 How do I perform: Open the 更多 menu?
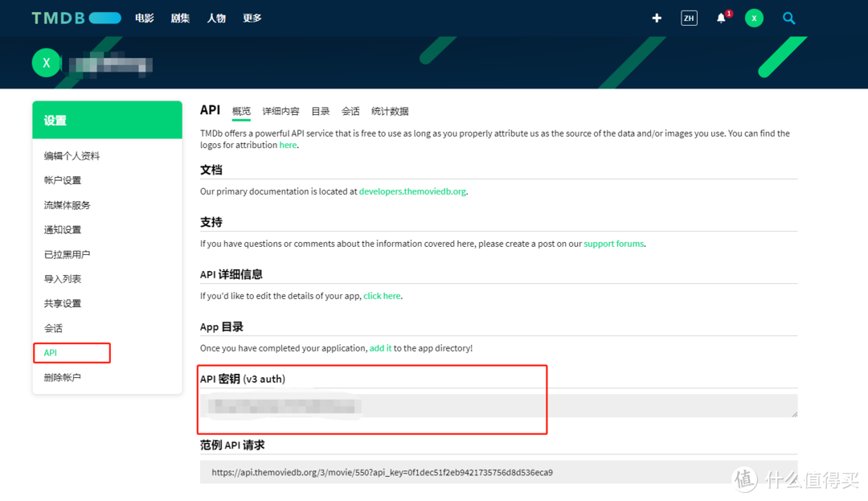click(252, 18)
